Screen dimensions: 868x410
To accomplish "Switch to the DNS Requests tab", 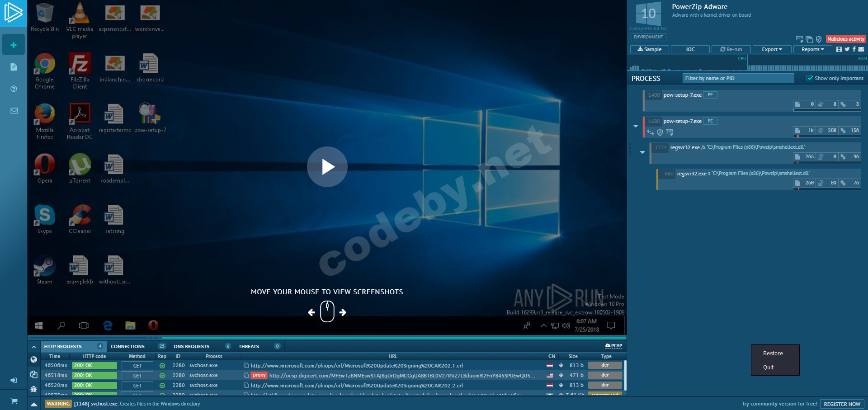I will click(x=202, y=346).
